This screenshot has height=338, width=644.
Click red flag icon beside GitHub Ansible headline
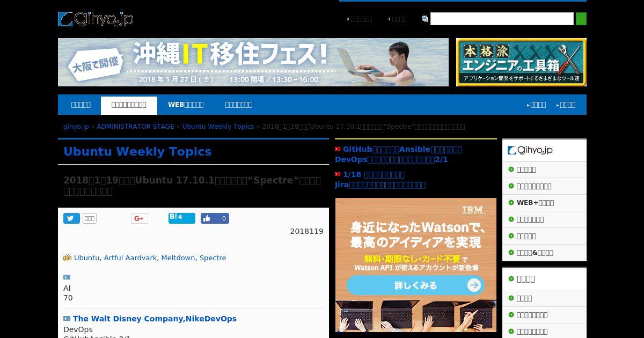pyautogui.click(x=338, y=149)
